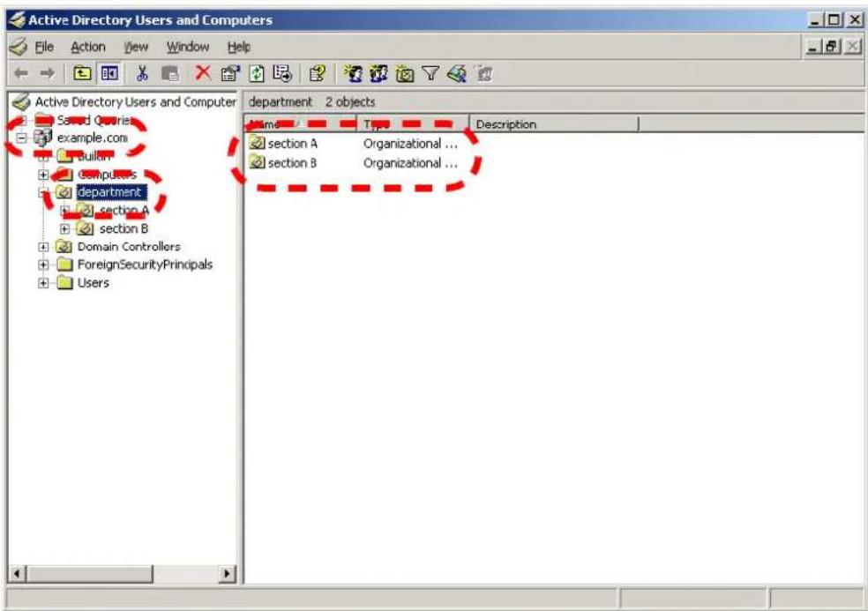Screen dimensions: 868x611
Task: Select the Users container in tree
Action: 93,283
